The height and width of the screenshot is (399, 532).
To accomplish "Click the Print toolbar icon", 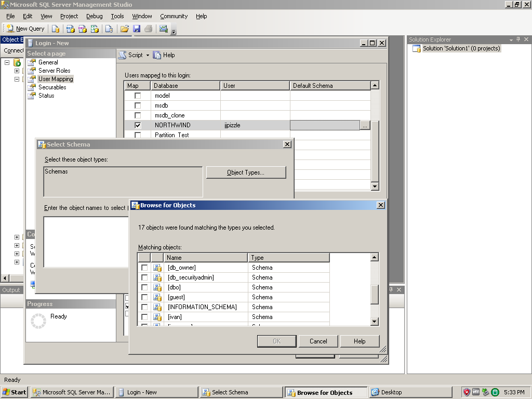I will point(148,29).
